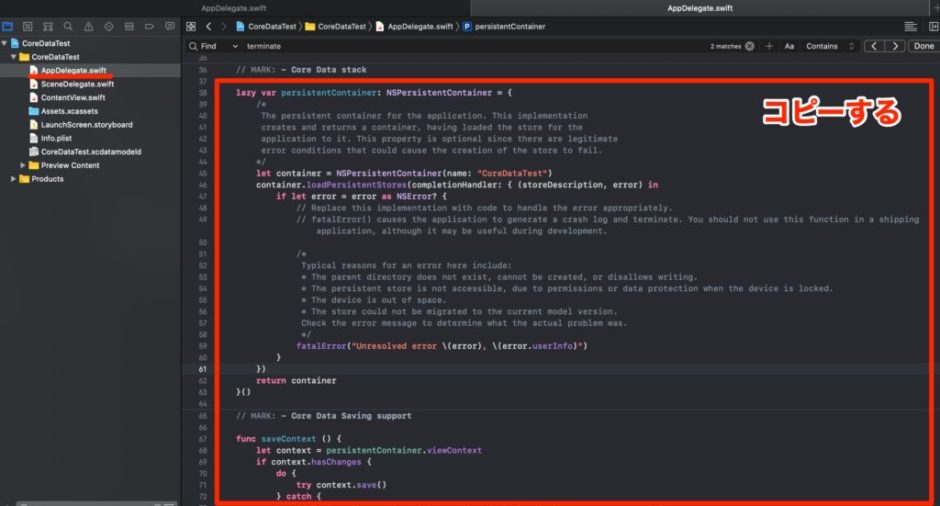Click 'try context.save()' line

pos(341,485)
